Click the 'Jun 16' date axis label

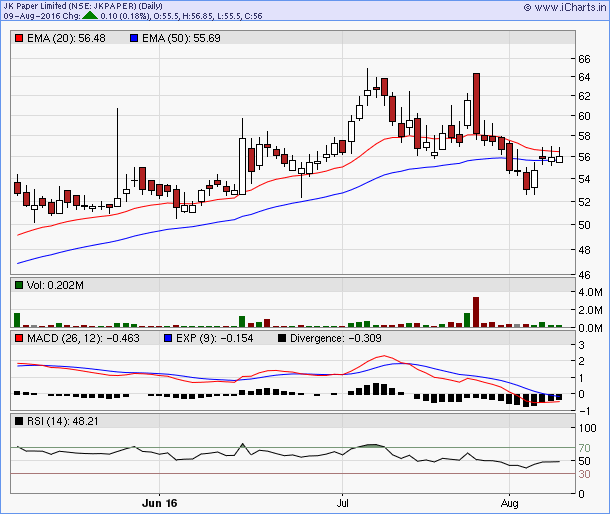[160, 503]
